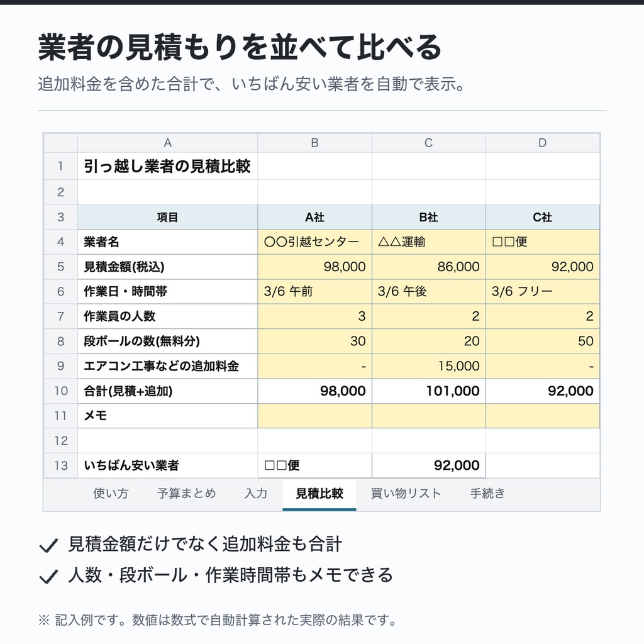Select column C header
Image resolution: width=644 pixels, height=644 pixels.
(x=428, y=143)
